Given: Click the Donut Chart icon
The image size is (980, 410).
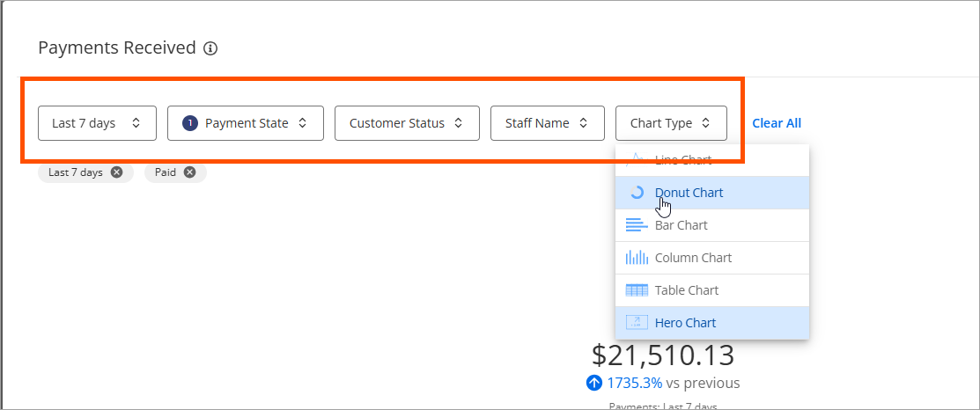Looking at the screenshot, I should (x=637, y=193).
